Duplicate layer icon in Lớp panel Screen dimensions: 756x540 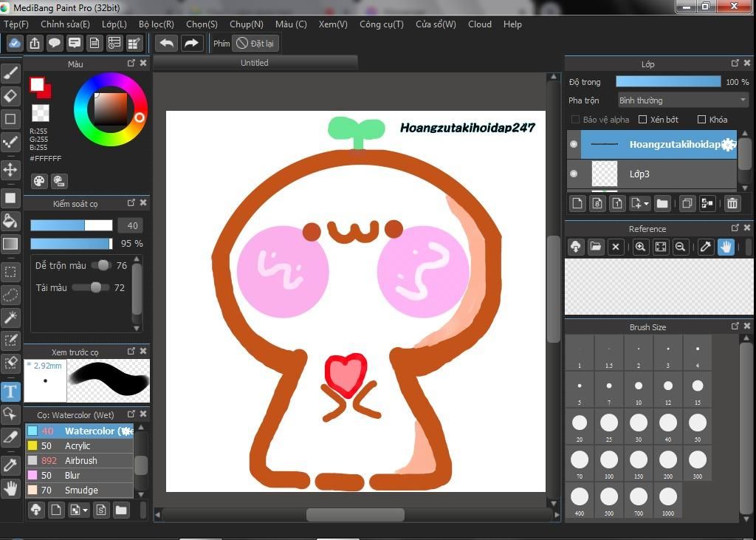tap(687, 203)
